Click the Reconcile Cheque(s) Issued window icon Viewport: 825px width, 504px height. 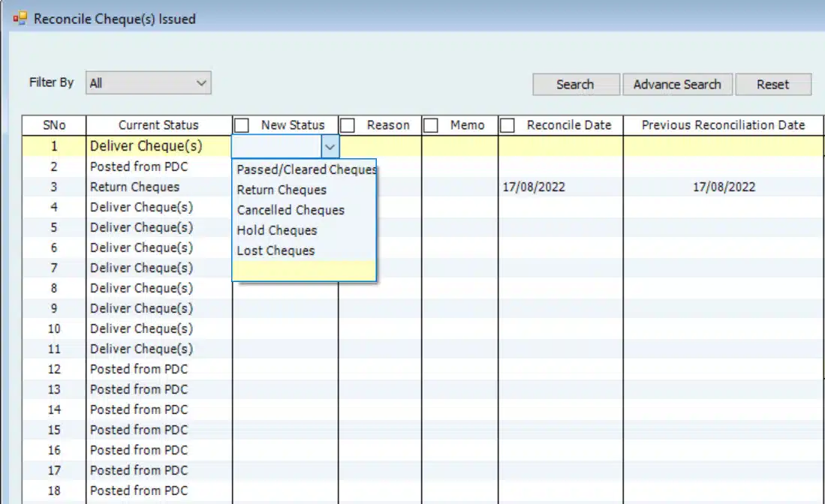[x=20, y=19]
